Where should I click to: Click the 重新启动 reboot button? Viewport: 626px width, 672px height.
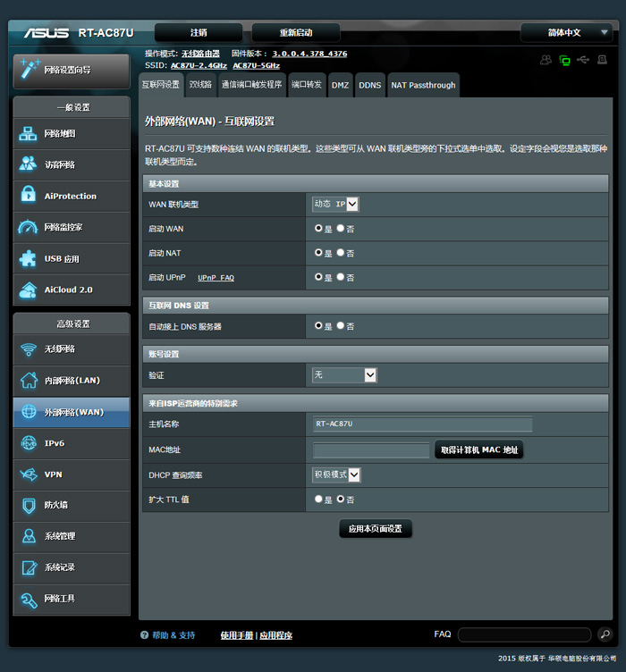(x=296, y=32)
